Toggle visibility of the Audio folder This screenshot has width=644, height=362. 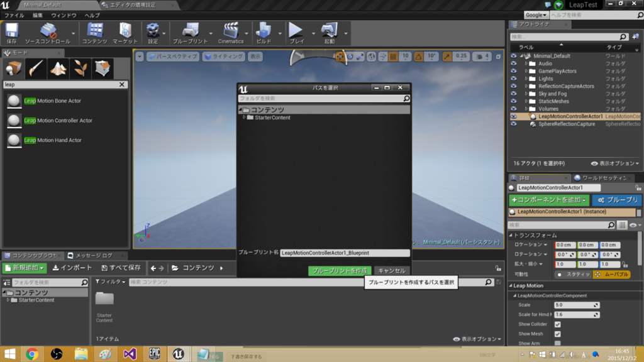[513, 63]
